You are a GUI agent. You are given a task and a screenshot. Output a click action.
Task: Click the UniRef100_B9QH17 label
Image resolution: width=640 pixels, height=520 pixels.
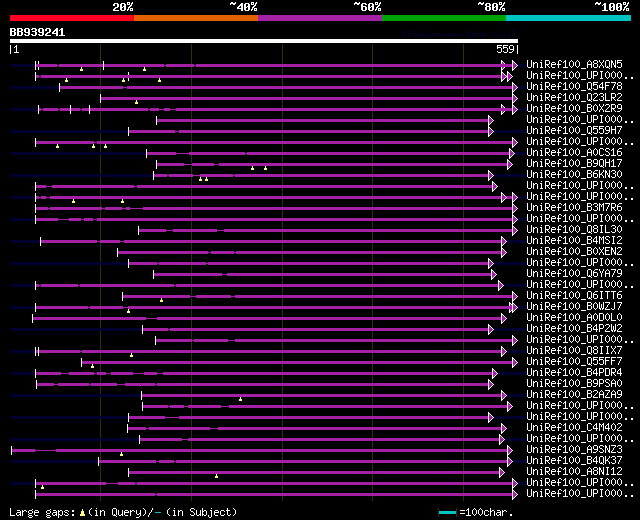click(574, 164)
